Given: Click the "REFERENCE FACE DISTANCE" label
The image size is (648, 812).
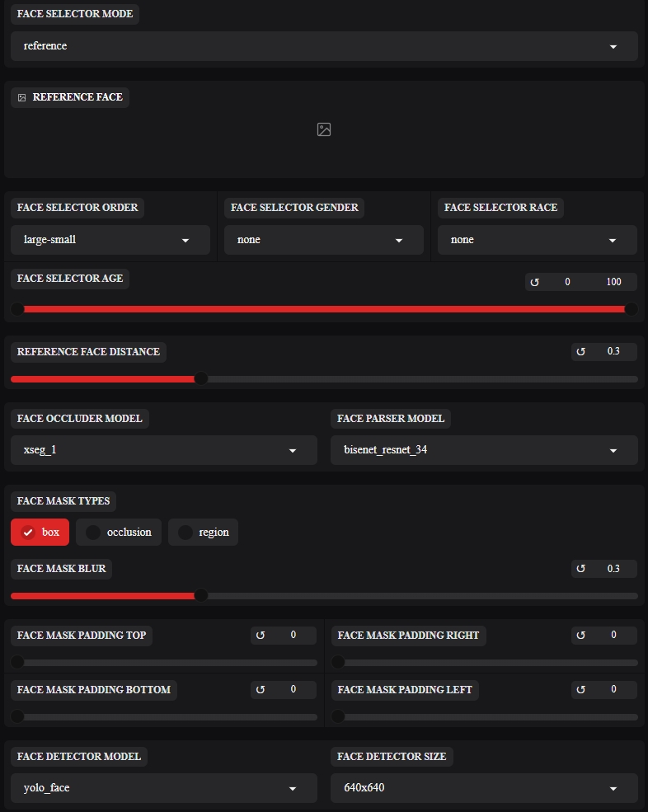Looking at the screenshot, I should pos(88,352).
